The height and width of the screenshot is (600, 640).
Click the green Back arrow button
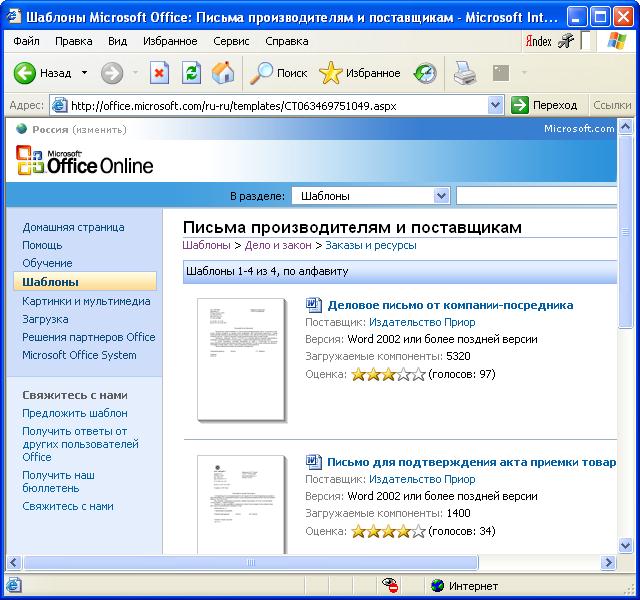point(24,73)
